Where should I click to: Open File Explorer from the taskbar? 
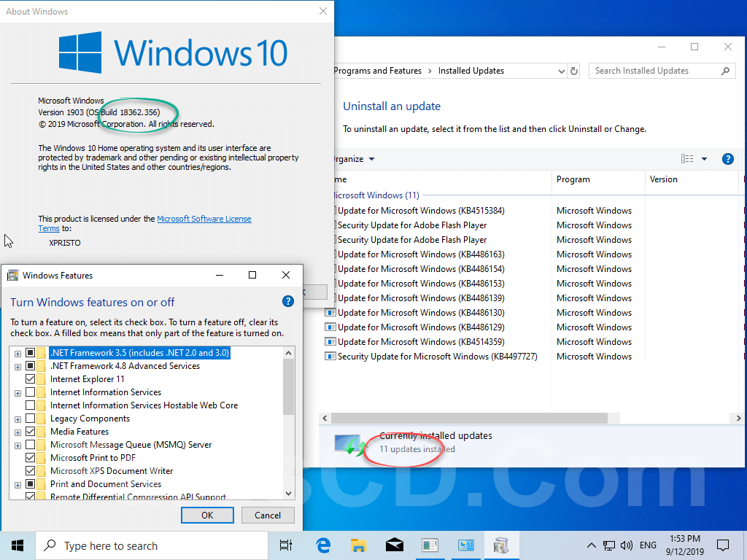[x=358, y=545]
